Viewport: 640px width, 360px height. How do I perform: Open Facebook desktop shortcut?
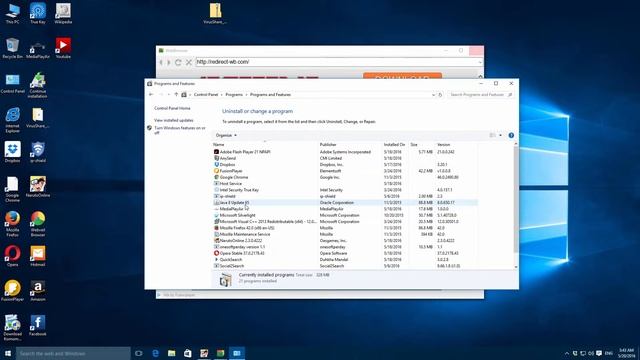pos(38,325)
